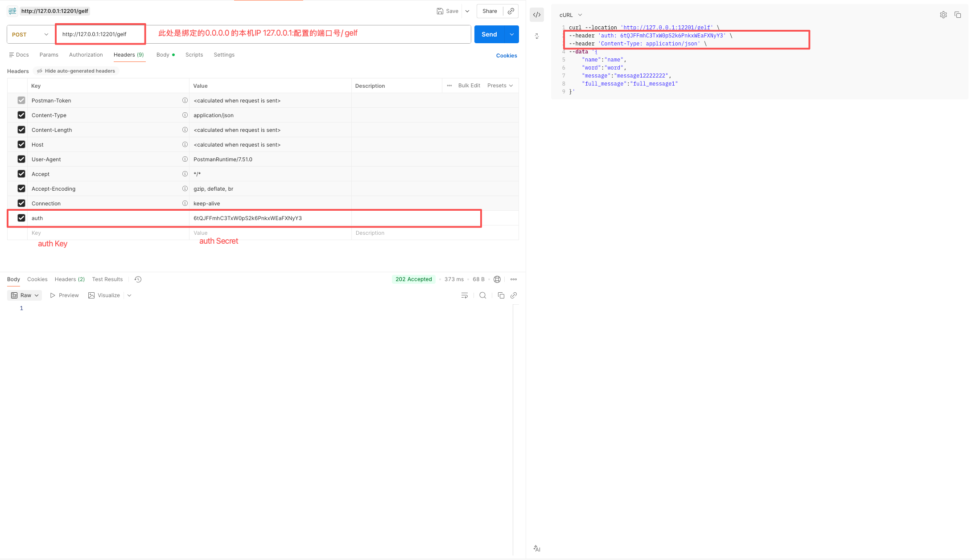Open the Authorization tab

coord(86,55)
